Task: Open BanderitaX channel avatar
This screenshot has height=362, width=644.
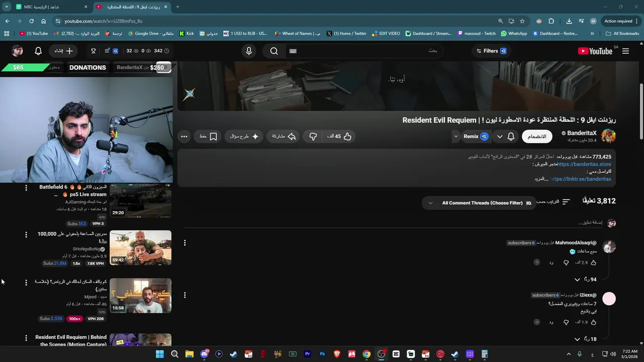Action: [608, 136]
